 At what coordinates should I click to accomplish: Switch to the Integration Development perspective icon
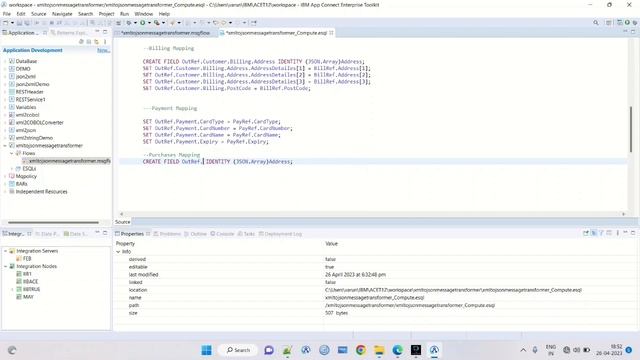pos(620,23)
